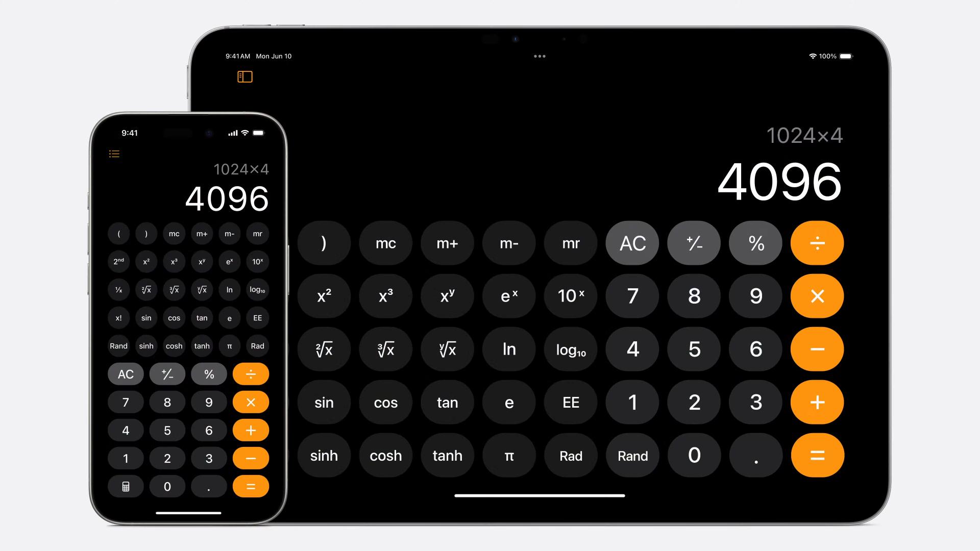Image resolution: width=980 pixels, height=551 pixels.
Task: Select the division operator button
Action: [817, 243]
